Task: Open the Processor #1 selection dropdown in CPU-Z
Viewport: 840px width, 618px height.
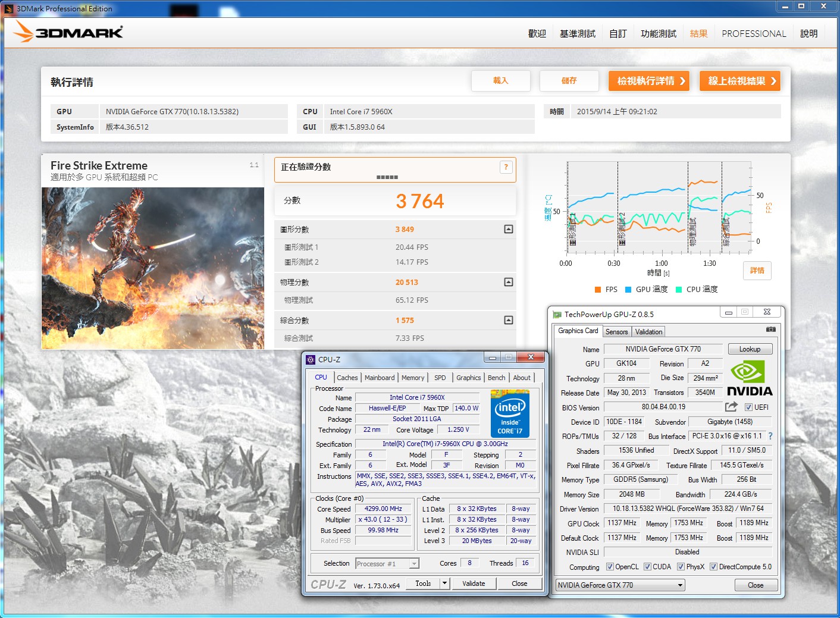Action: 387,563
